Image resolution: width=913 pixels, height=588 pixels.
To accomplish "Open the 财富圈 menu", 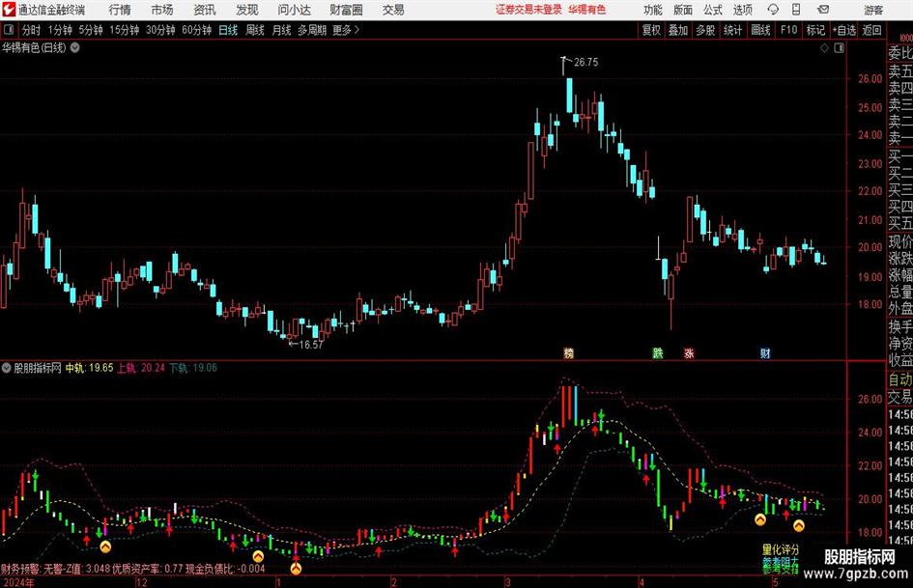I will tap(346, 10).
